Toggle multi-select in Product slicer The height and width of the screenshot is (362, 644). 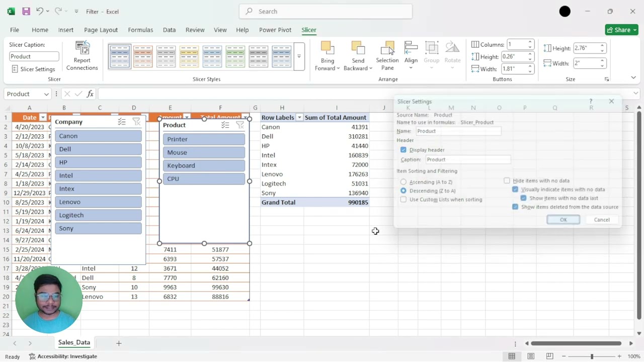pos(225,125)
